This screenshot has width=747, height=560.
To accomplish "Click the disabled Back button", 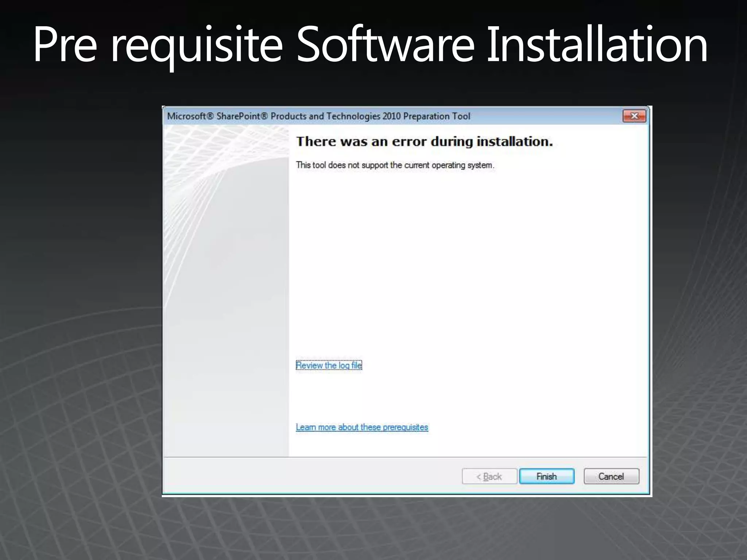I will 489,476.
